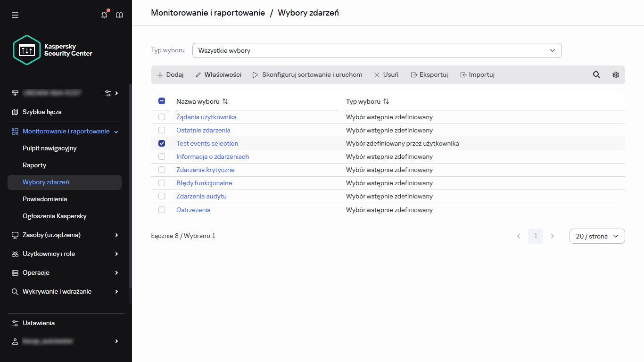Uncheck the Test events selection checkbox

[x=162, y=143]
